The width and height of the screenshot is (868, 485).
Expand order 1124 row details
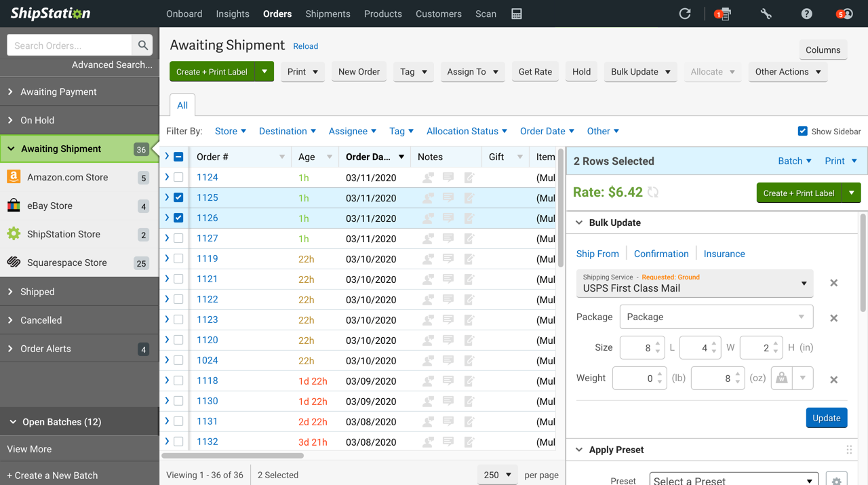click(167, 177)
